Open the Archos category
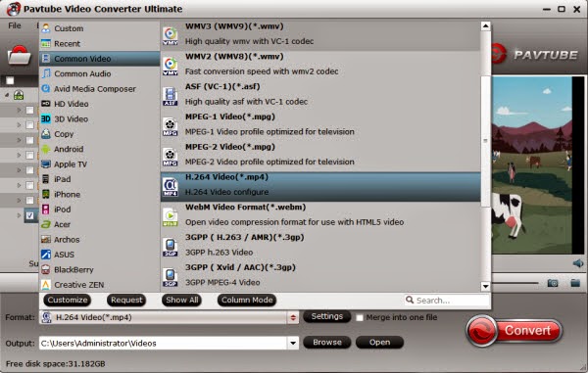 click(x=99, y=239)
